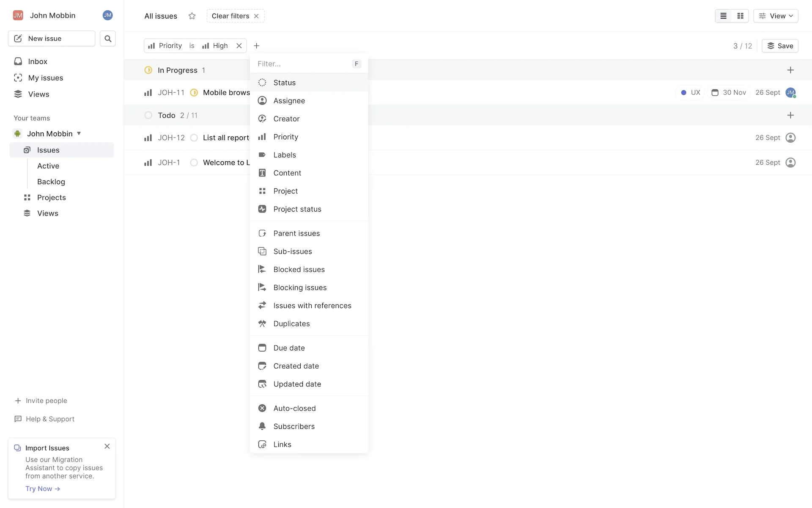The height and width of the screenshot is (508, 812).
Task: Switch to board layout view toggle
Action: tap(740, 16)
